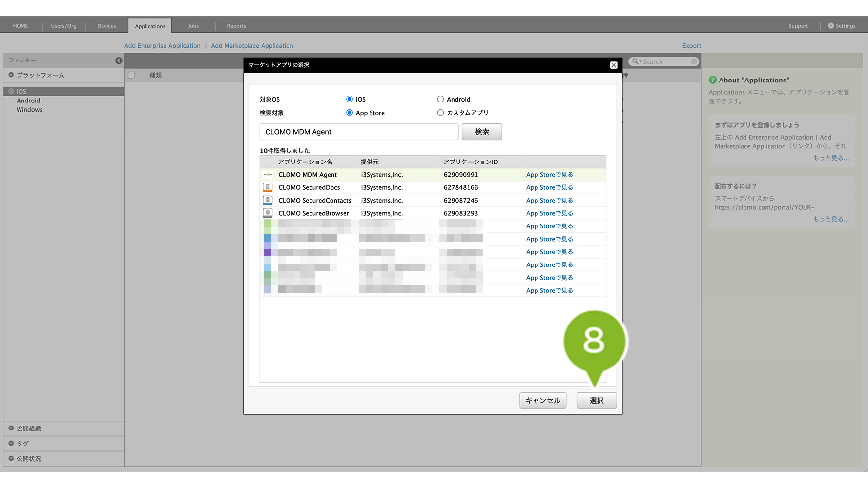Screen dimensions: 868x488
Task: Choose the カスタムアプリ radio option
Action: pyautogui.click(x=440, y=113)
